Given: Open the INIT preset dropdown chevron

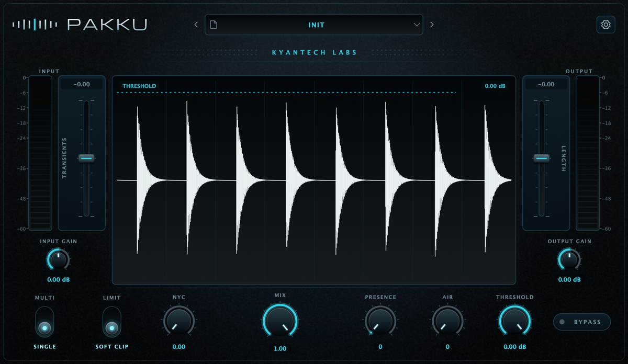Looking at the screenshot, I should point(417,25).
